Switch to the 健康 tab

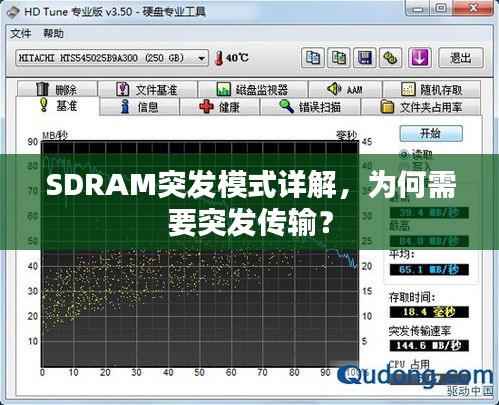219,107
